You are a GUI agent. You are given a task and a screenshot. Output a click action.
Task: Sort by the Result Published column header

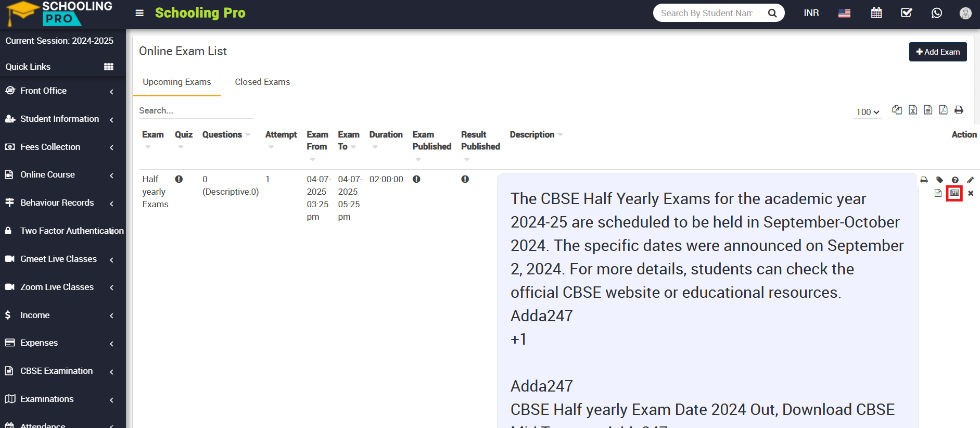(480, 141)
